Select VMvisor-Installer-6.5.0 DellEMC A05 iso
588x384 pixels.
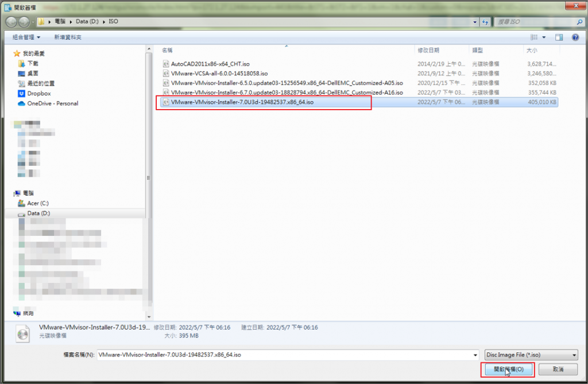(287, 83)
